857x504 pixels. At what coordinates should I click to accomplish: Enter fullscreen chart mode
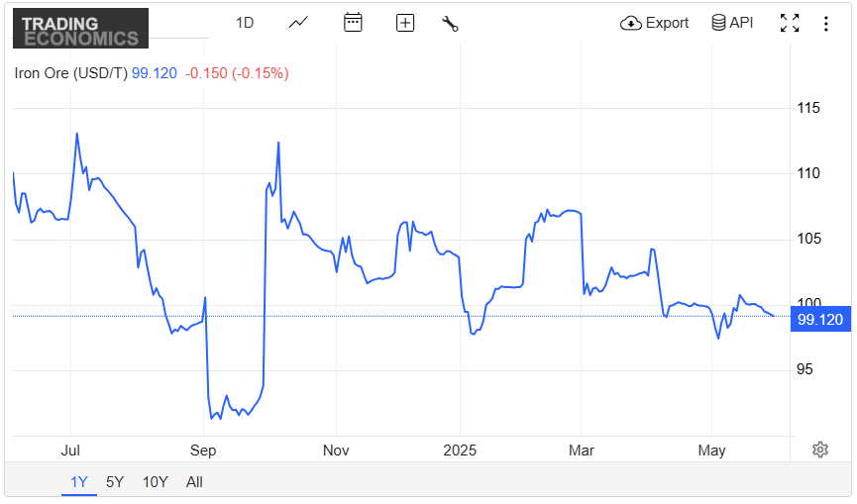(790, 23)
